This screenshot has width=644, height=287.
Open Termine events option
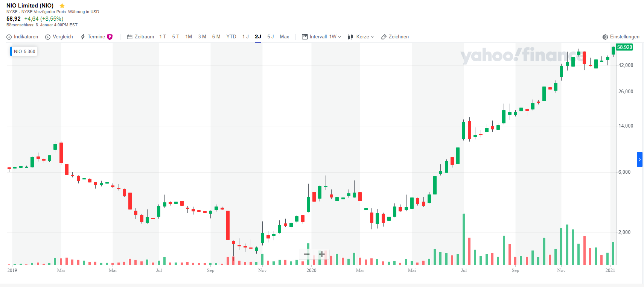(96, 37)
